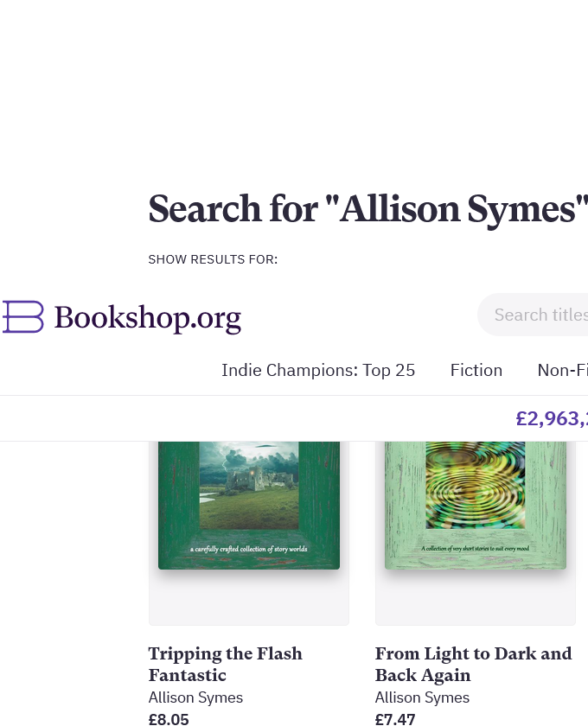This screenshot has width=588, height=726.
Task: Click the £8.05 price
Action: 169,718
